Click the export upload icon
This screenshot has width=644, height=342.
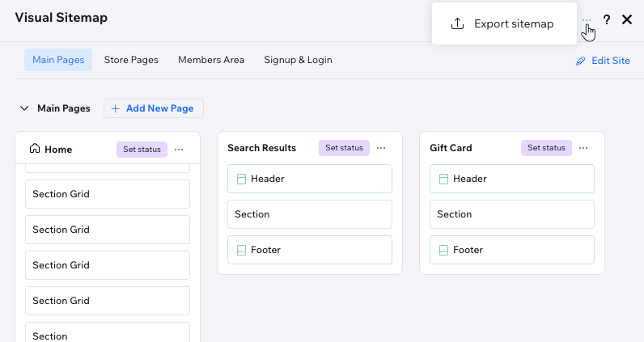(457, 23)
